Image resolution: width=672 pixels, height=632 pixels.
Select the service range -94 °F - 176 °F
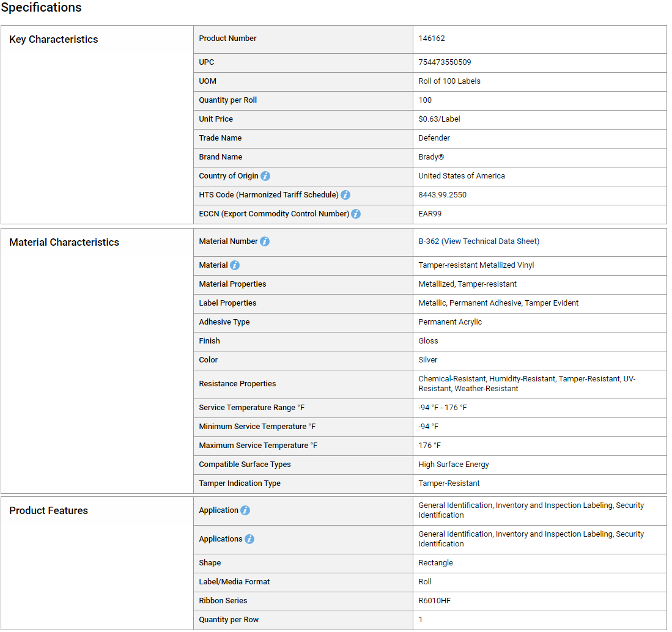coord(443,408)
